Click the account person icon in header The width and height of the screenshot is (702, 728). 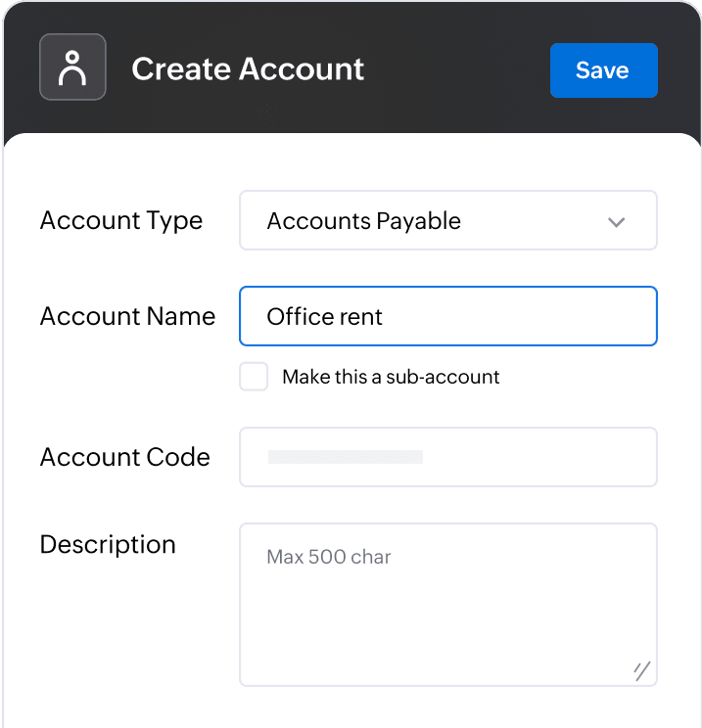point(72,68)
